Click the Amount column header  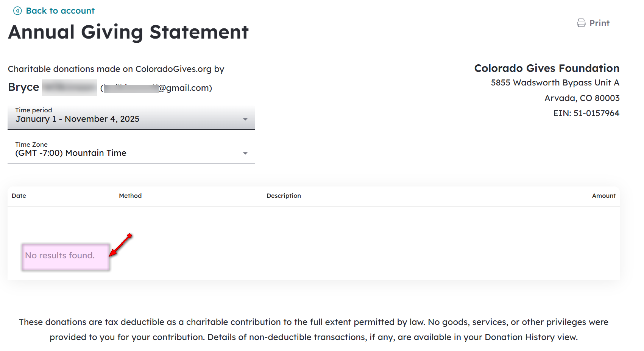tap(604, 196)
